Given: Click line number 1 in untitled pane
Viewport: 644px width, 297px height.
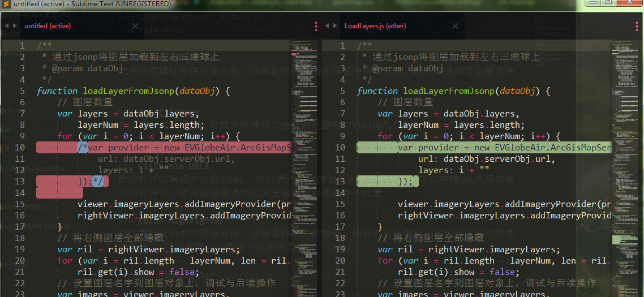Looking at the screenshot, I should pos(22,46).
